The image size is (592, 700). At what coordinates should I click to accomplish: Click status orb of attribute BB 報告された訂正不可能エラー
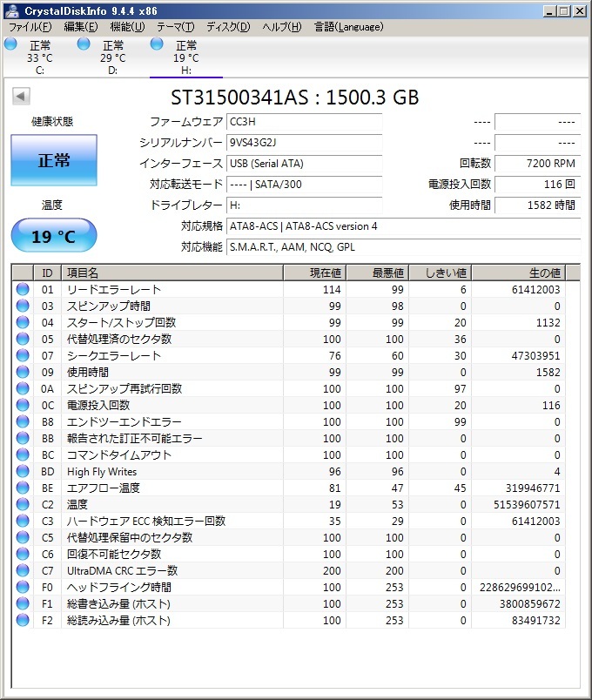click(23, 438)
